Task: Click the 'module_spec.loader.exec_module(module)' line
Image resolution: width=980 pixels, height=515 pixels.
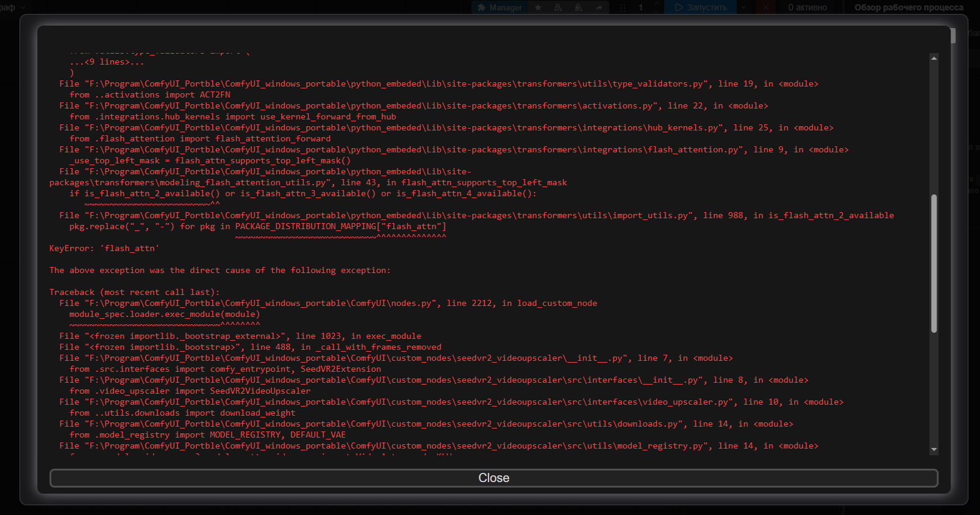Action: (x=164, y=314)
